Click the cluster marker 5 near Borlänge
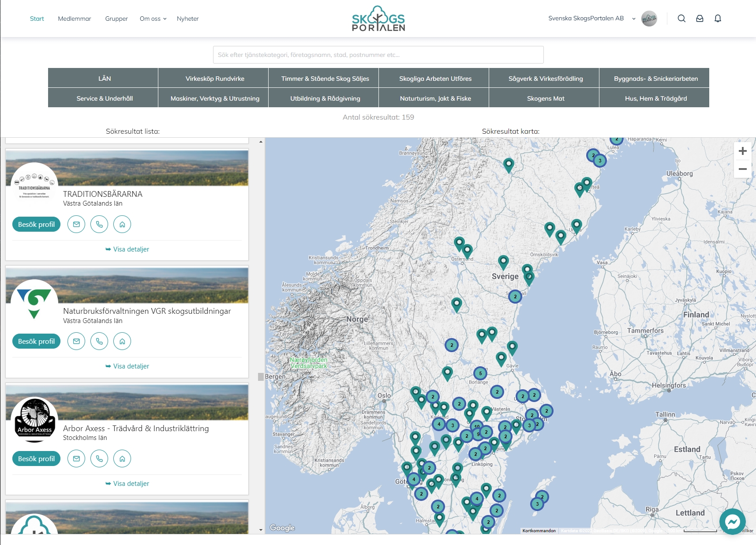This screenshot has height=545, width=756. coord(480,373)
